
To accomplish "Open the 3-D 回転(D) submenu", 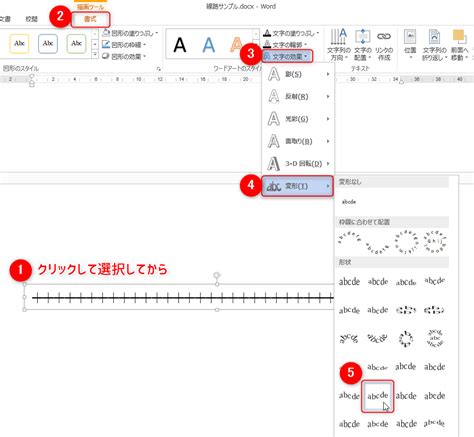I will point(298,163).
